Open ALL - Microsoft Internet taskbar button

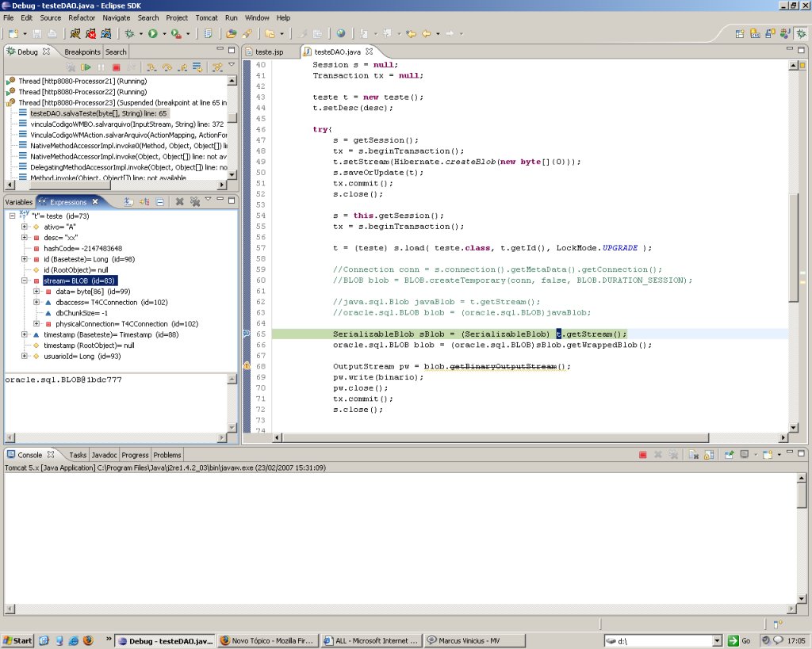371,641
